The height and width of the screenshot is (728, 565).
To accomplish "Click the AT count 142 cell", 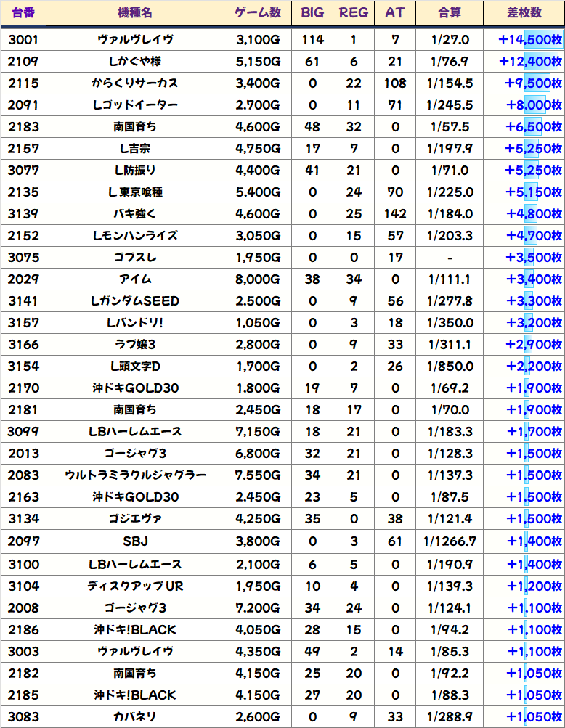I will 395,214.
